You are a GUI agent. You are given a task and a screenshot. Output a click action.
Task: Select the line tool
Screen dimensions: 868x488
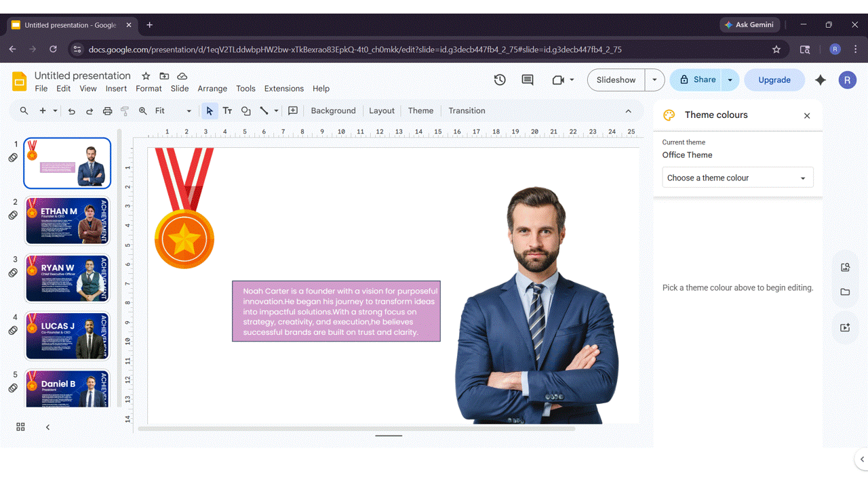[264, 110]
